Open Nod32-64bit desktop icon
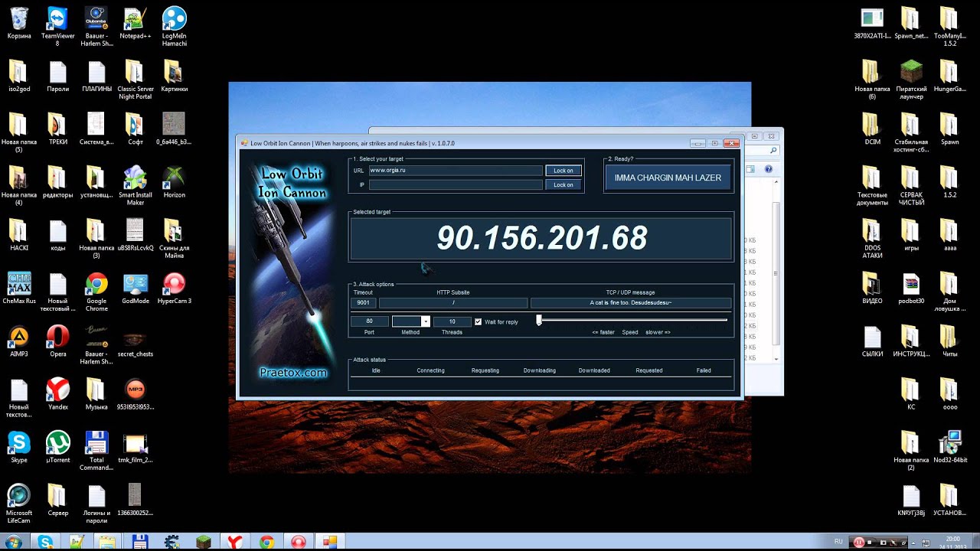980x551 pixels. pyautogui.click(x=950, y=447)
